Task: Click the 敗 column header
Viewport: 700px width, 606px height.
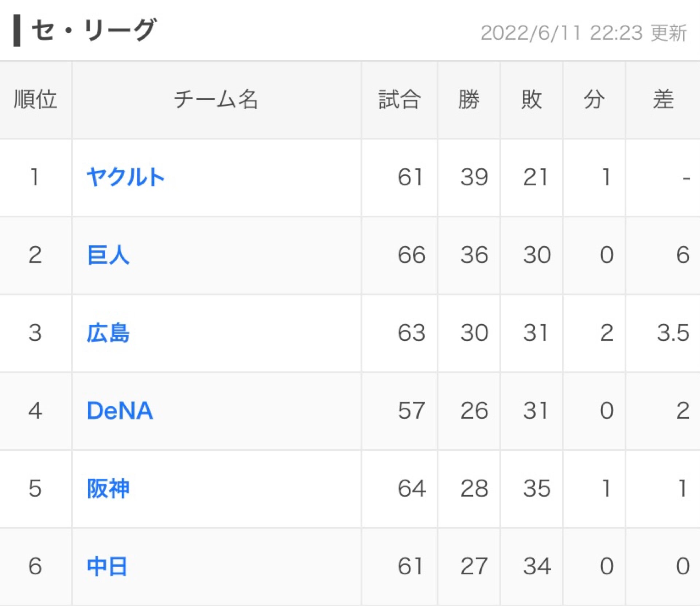Action: click(532, 99)
